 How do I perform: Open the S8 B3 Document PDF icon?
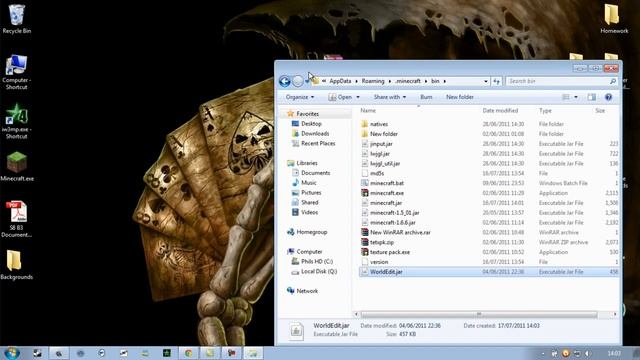pos(16,219)
